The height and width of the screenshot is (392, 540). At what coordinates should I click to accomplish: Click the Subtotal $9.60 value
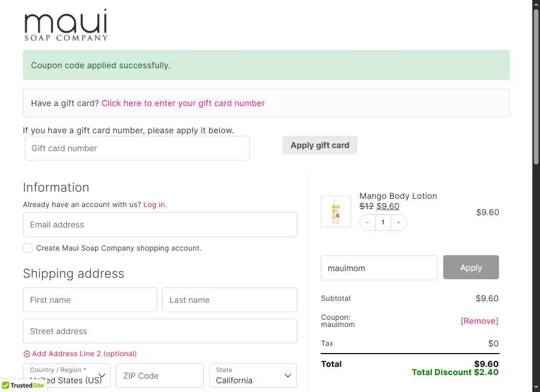coord(487,298)
